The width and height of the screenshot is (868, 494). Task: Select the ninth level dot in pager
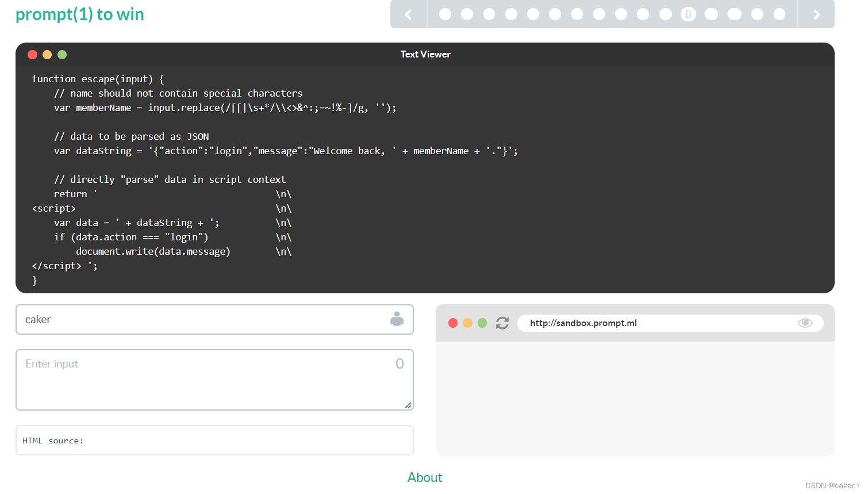tap(621, 14)
